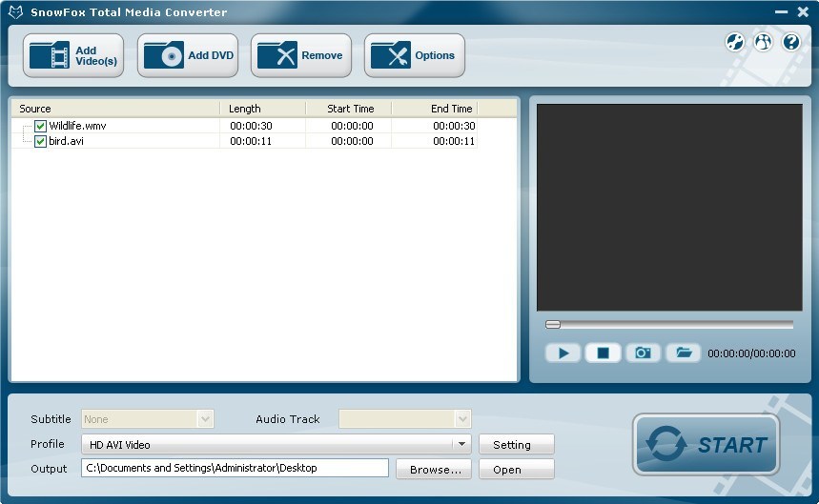Select the bird.avi file name
This screenshot has height=504, width=819.
tap(66, 141)
